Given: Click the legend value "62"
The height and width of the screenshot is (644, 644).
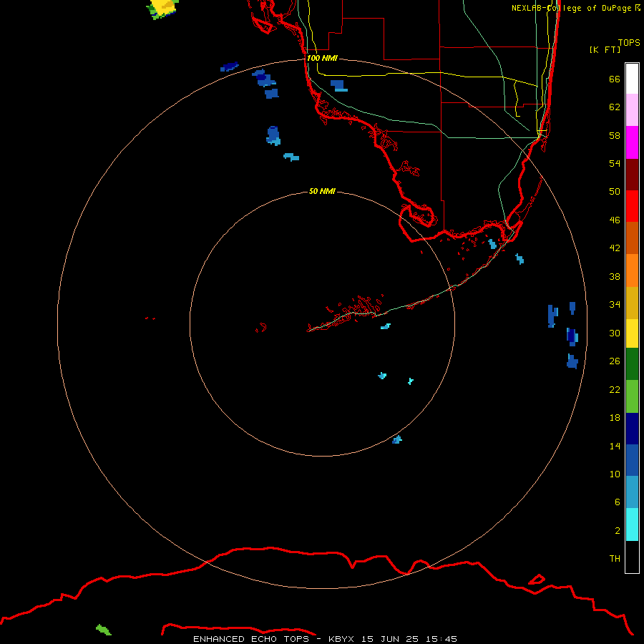Looking at the screenshot, I should (x=615, y=107).
